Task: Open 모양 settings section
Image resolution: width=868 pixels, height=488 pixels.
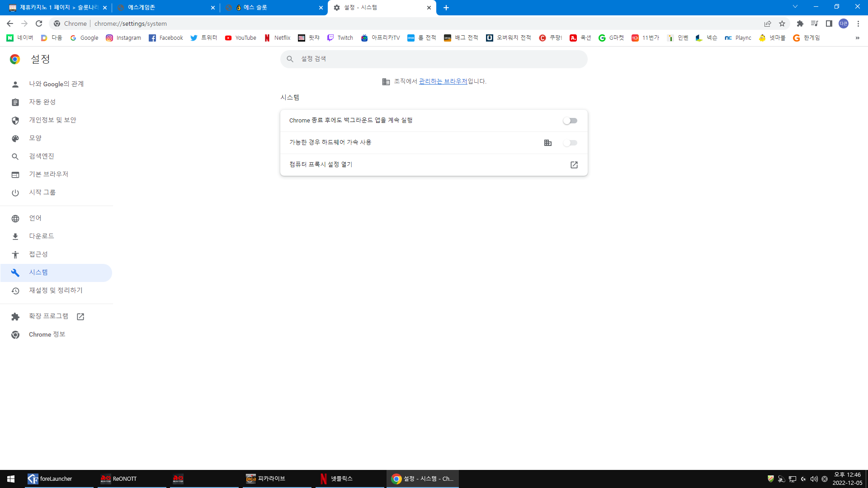Action: [x=56, y=138]
